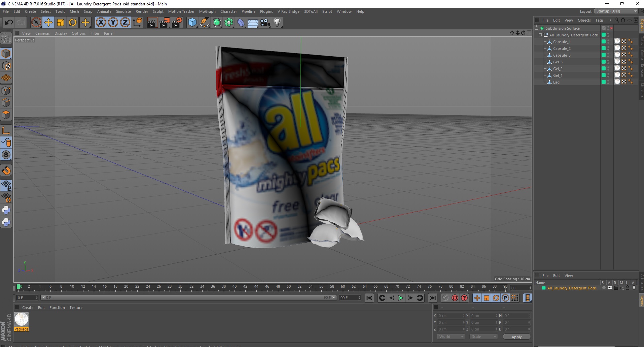The image size is (644, 347).
Task: Open the first Python script icon
Action: point(6,210)
